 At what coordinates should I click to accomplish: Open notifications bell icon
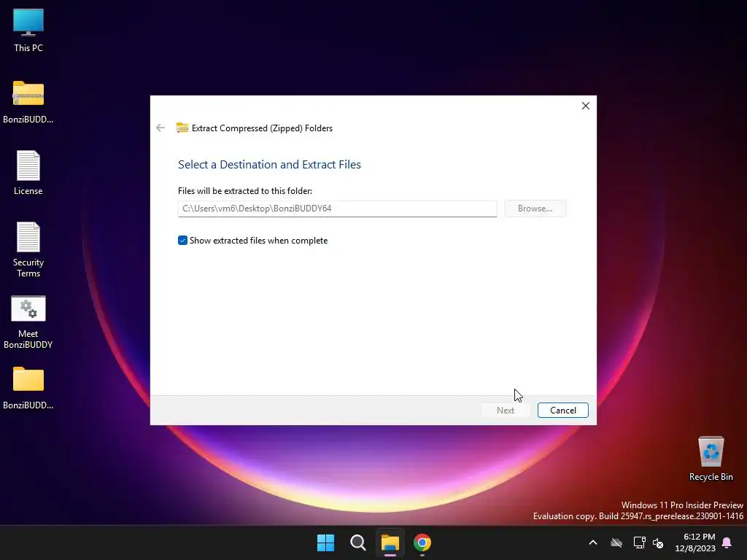[727, 542]
